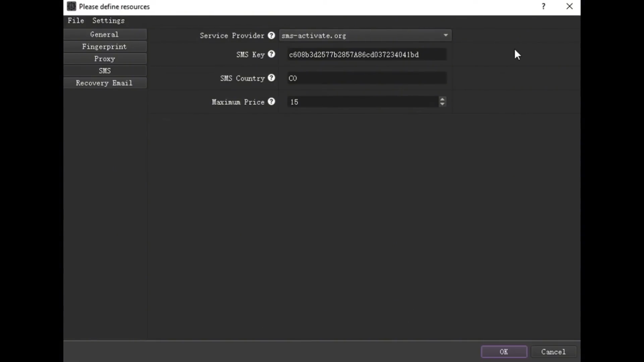Click the Service Provider help icon
The image size is (644, 362).
(x=271, y=35)
